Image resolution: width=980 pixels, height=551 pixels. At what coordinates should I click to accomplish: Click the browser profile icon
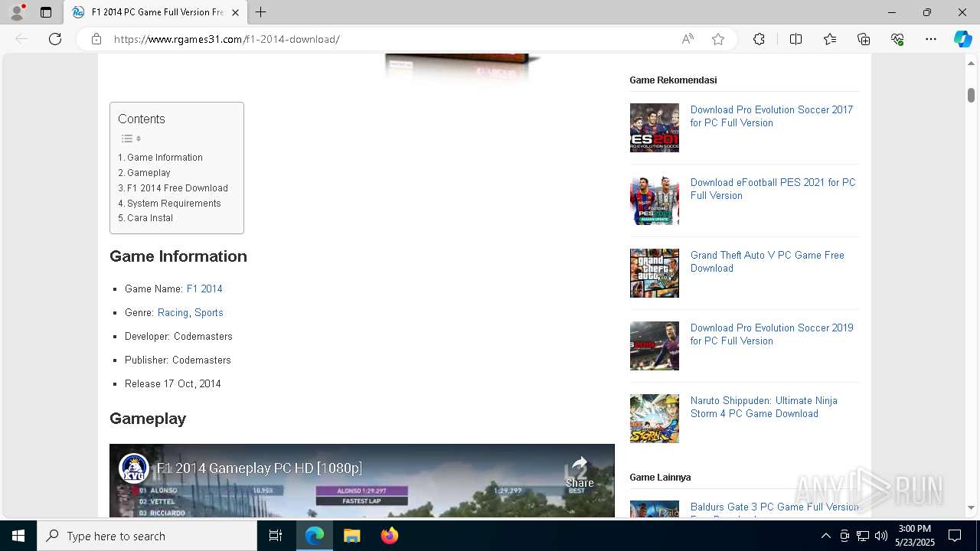(x=17, y=12)
